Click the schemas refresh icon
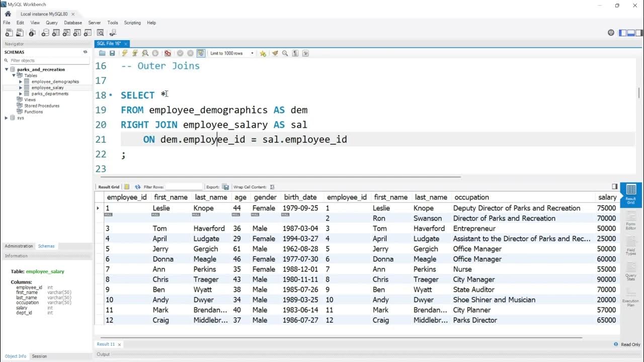Viewport: 644px width, 362px height. [x=85, y=52]
